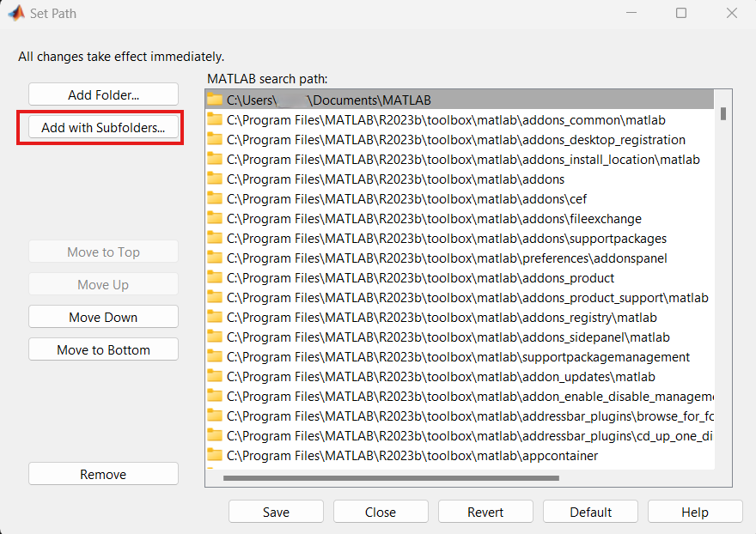
Task: Minimize the Set Path window
Action: (631, 13)
